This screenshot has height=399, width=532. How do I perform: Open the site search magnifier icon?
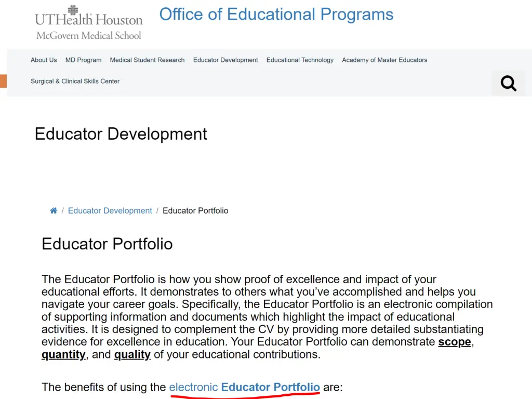pyautogui.click(x=508, y=83)
